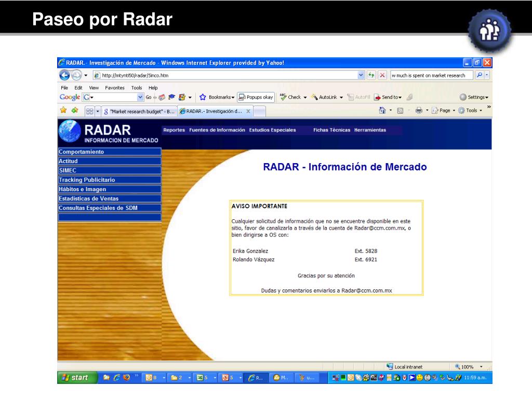Image resolution: width=532 pixels, height=399 pixels.
Task: Select Estadisticas de Ventas in the sidebar
Action: tap(110, 198)
